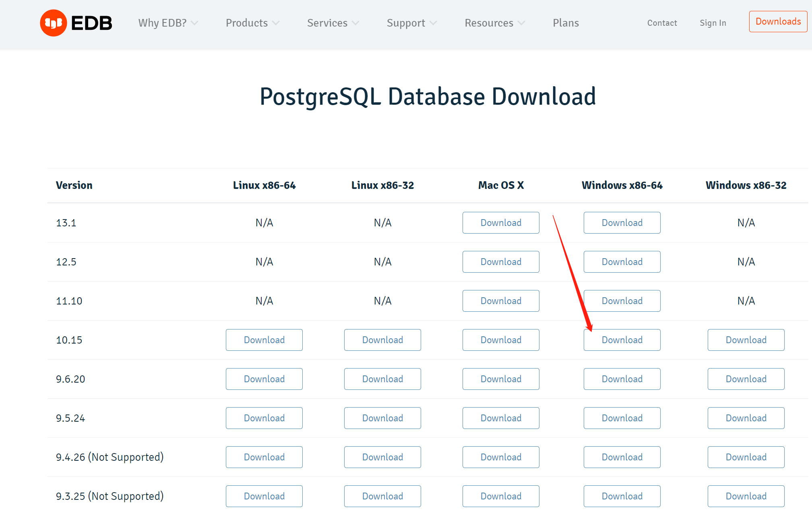
Task: Expand the Services dropdown
Action: [333, 23]
